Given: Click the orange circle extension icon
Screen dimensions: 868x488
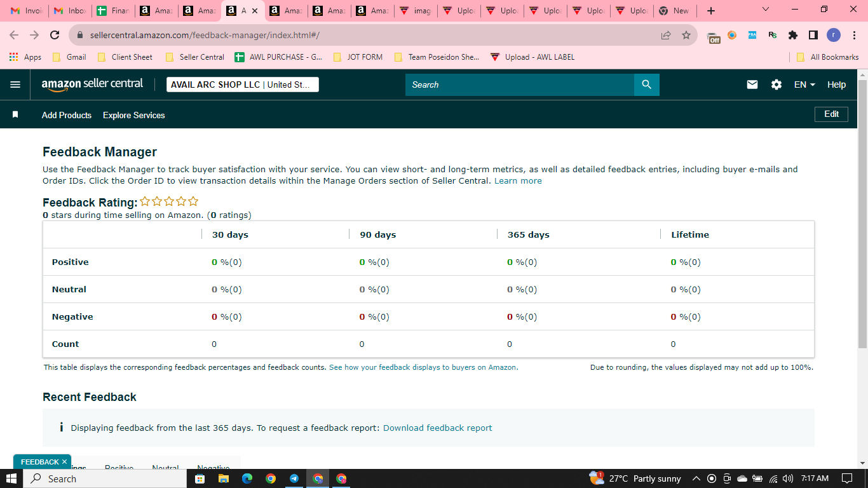Looking at the screenshot, I should pyautogui.click(x=732, y=35).
